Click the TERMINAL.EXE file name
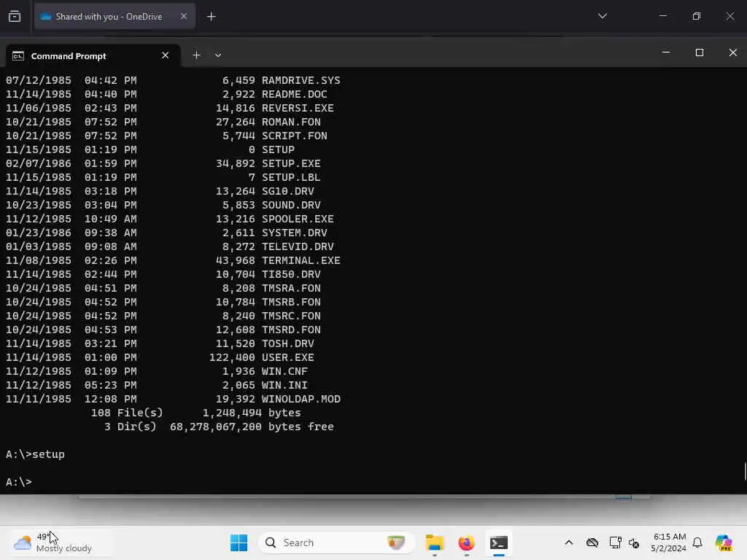The image size is (747, 560). coord(301,260)
